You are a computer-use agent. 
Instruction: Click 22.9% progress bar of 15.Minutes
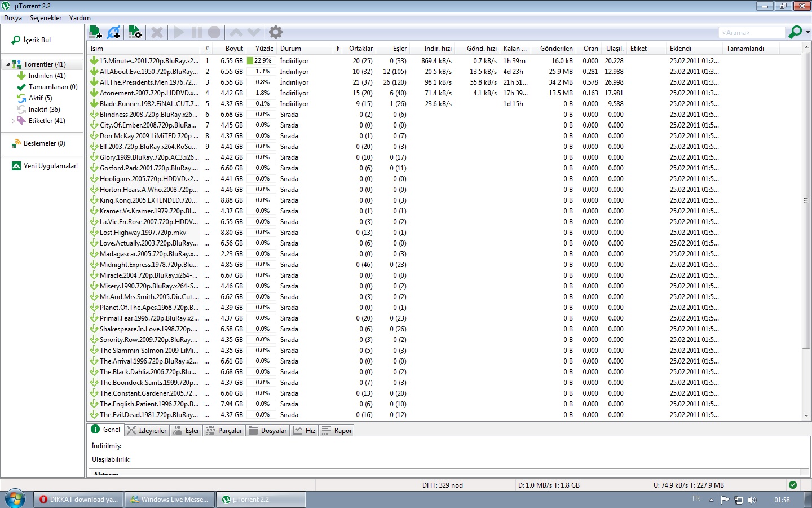pyautogui.click(x=261, y=61)
